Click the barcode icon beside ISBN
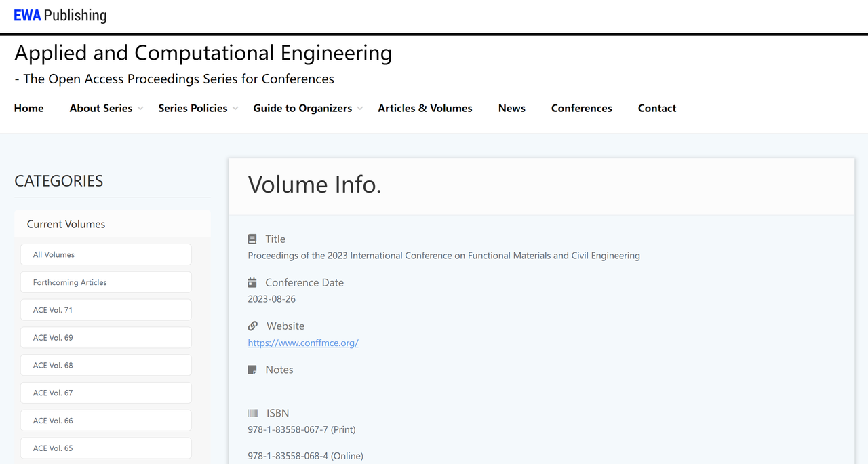This screenshot has height=464, width=868. (253, 413)
